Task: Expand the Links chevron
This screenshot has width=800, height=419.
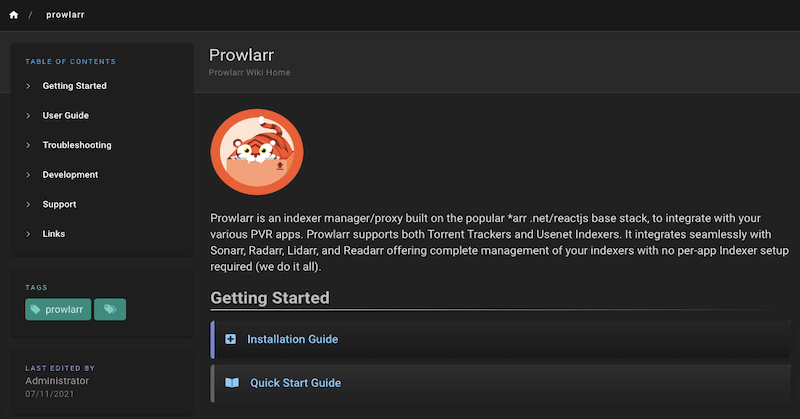Action: point(28,234)
